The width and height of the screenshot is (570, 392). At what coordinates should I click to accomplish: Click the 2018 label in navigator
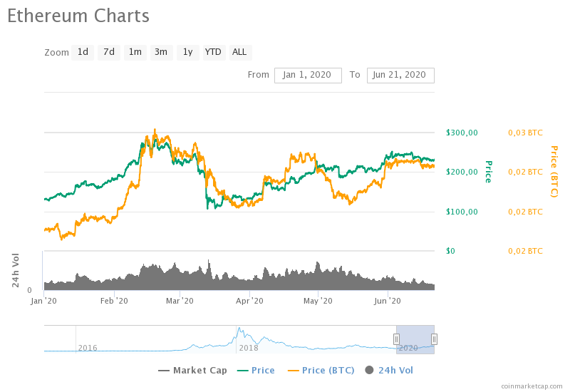click(x=249, y=348)
